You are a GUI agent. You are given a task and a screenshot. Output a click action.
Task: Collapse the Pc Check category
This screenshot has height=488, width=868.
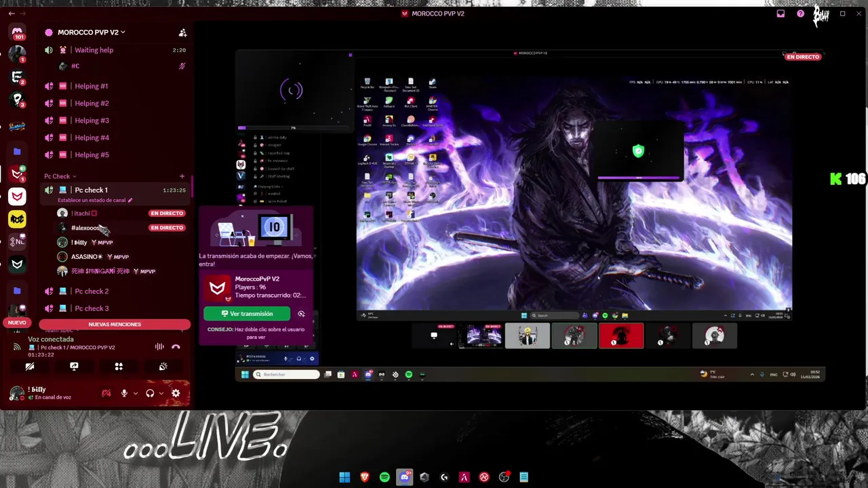tap(60, 176)
